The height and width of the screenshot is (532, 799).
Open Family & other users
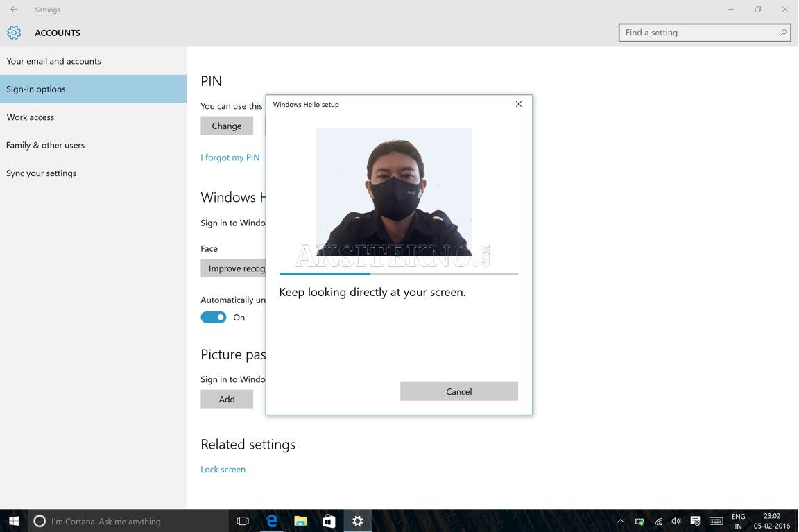93,145
